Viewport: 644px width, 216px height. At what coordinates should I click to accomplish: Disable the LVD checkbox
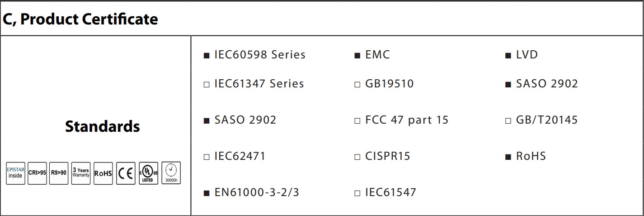tap(508, 56)
